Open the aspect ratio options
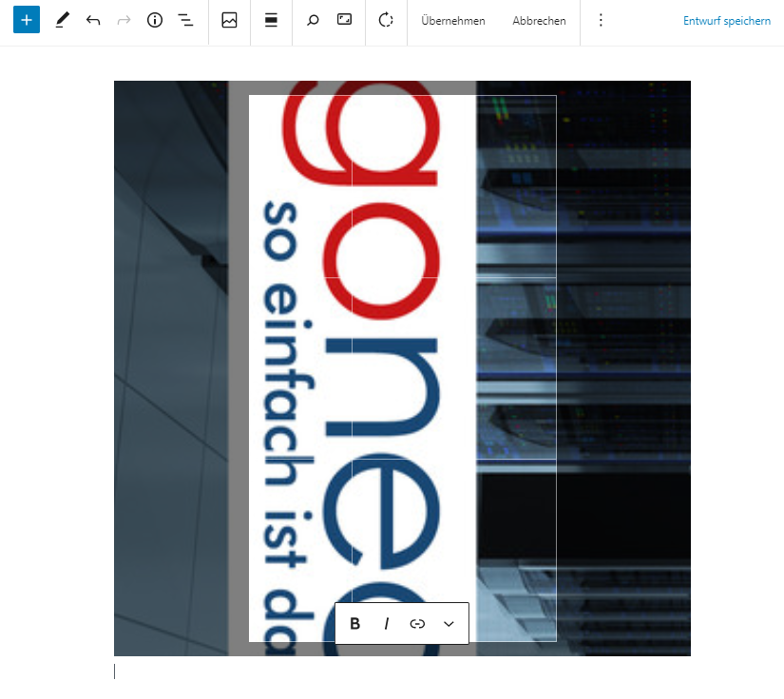 click(345, 20)
